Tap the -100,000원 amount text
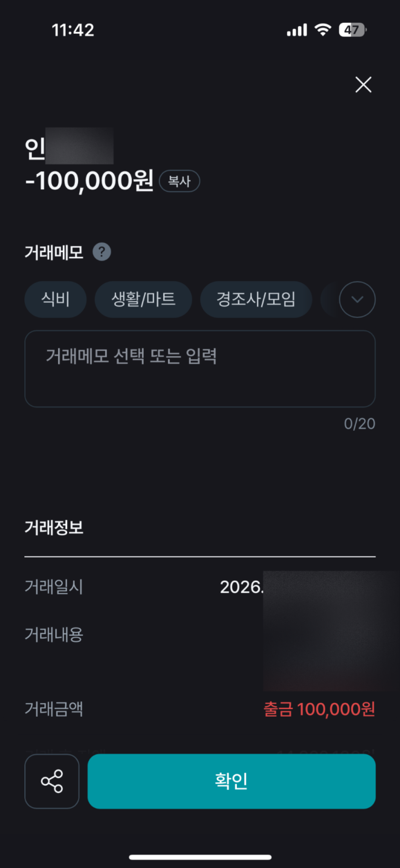This screenshot has height=868, width=400. 89,181
